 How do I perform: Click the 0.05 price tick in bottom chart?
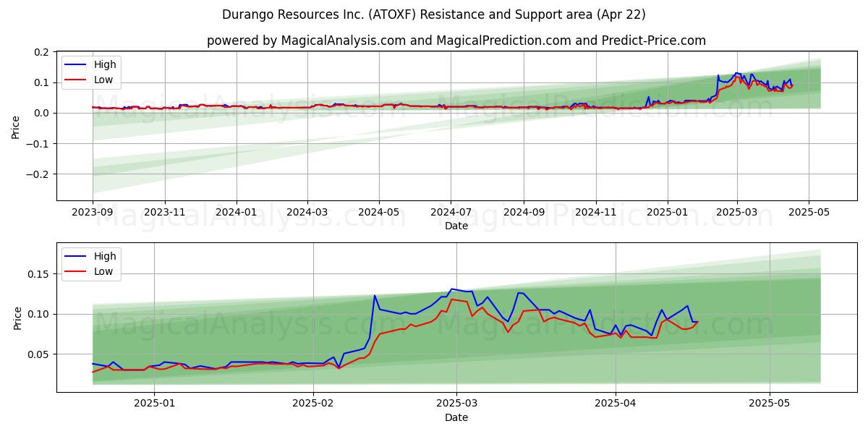pyautogui.click(x=39, y=354)
